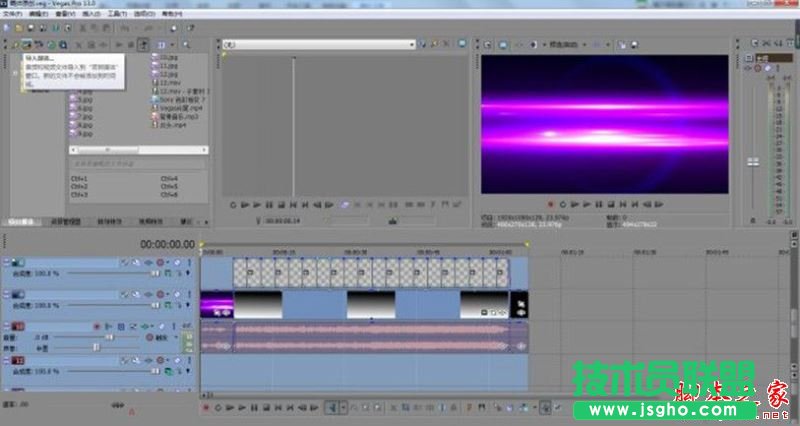
Task: Open the edit tool dropdown in timeline toolbar
Action: (x=343, y=408)
